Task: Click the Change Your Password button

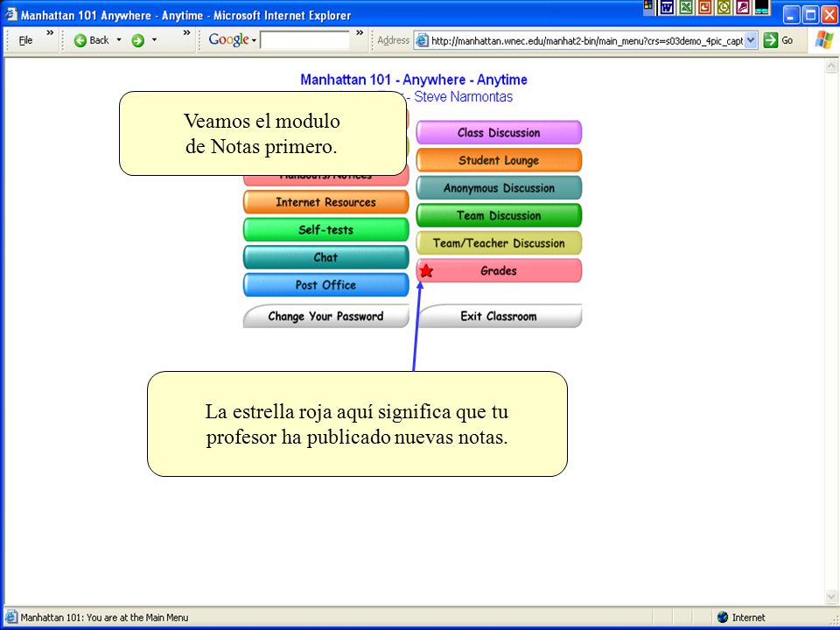Action: (325, 316)
